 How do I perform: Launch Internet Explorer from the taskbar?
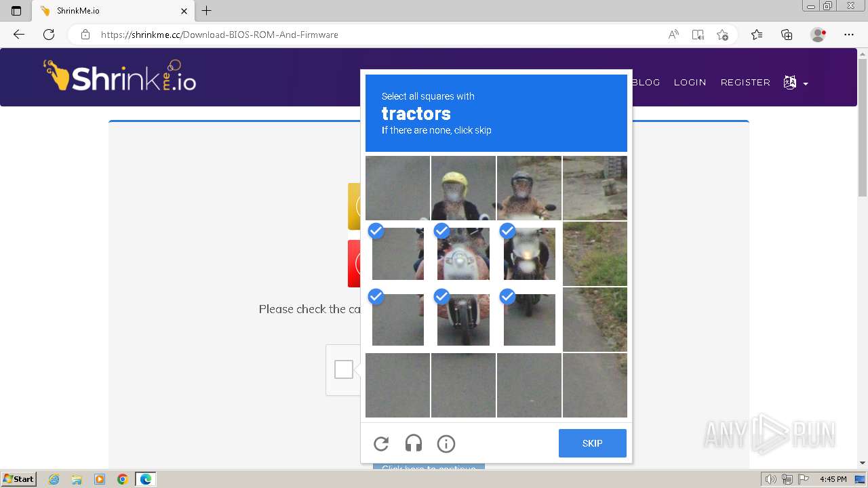point(54,479)
